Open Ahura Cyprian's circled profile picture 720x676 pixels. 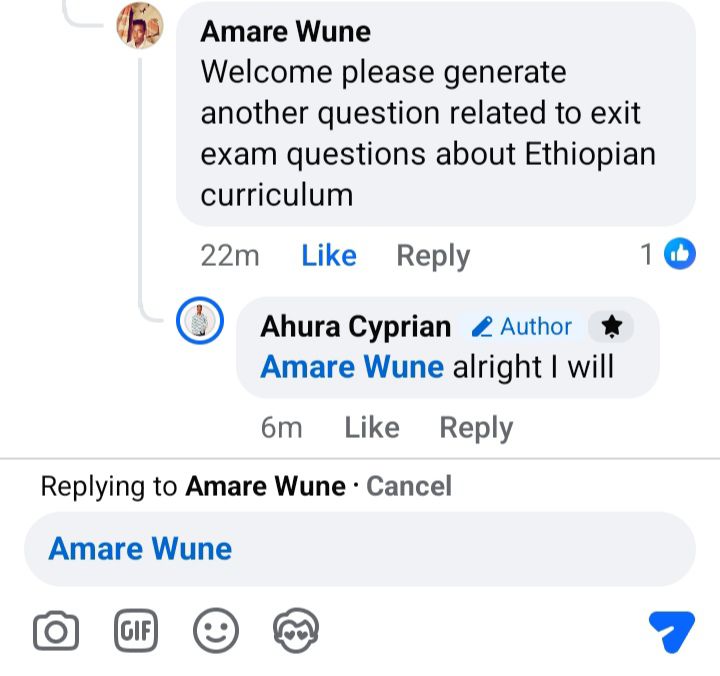pos(200,321)
